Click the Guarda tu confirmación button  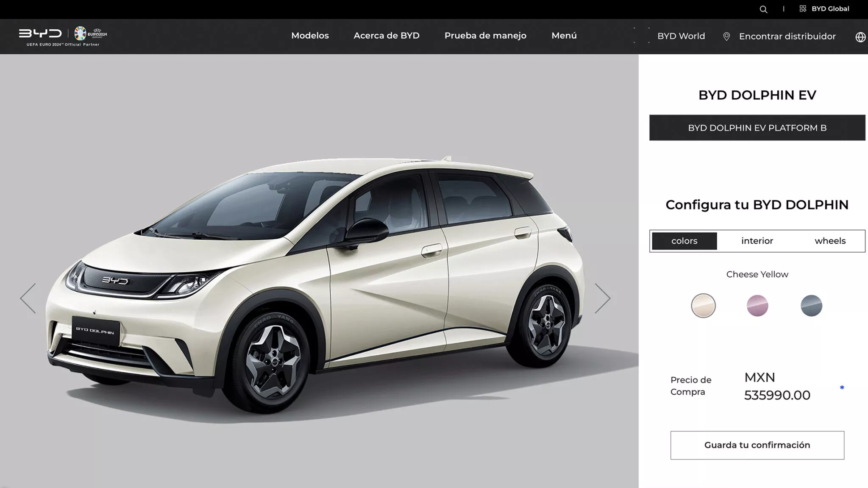pyautogui.click(x=757, y=445)
